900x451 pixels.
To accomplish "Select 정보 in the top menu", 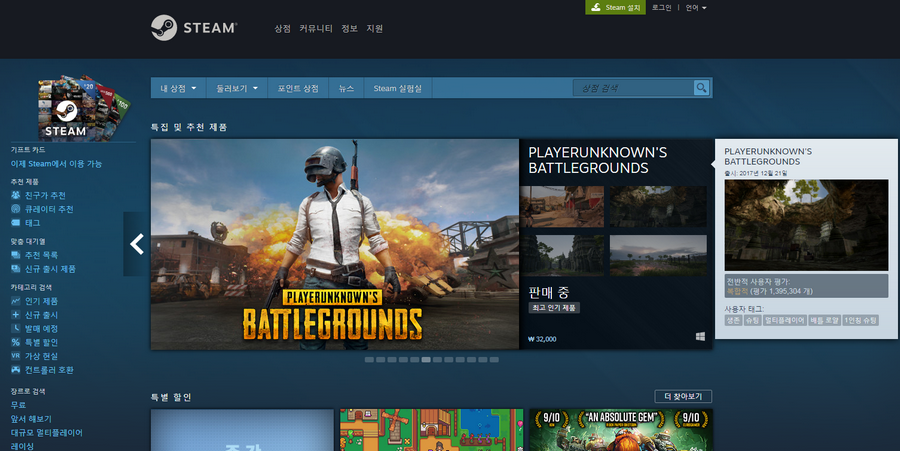I will tap(350, 28).
